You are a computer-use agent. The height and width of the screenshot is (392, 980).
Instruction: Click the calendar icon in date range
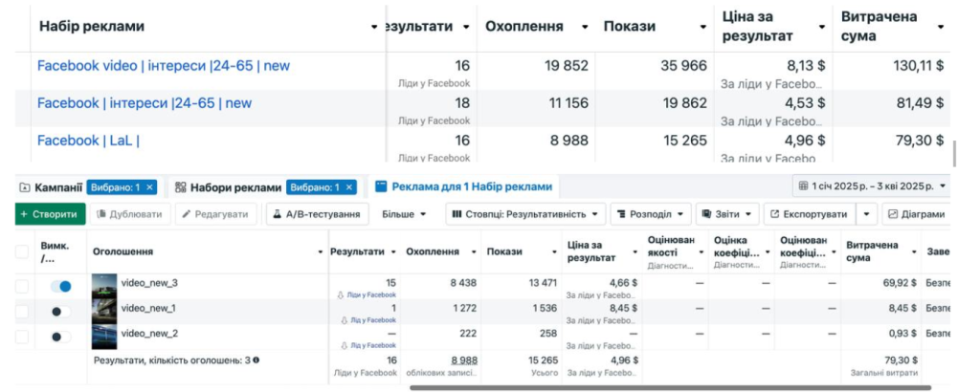[804, 186]
